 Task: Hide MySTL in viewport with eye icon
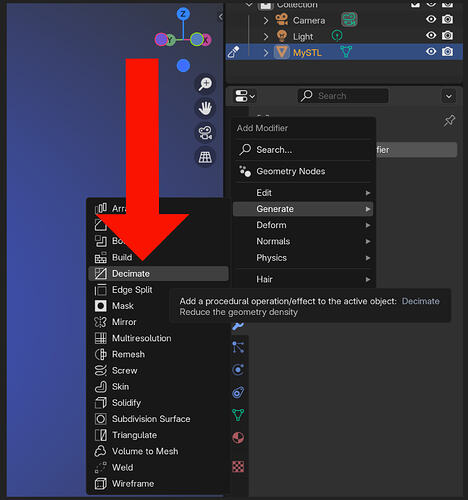pos(431,51)
